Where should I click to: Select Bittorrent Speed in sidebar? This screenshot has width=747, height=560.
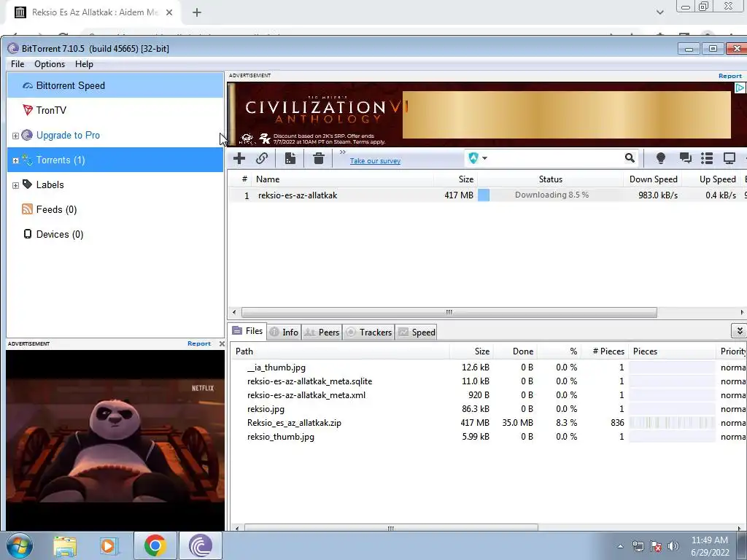115,86
